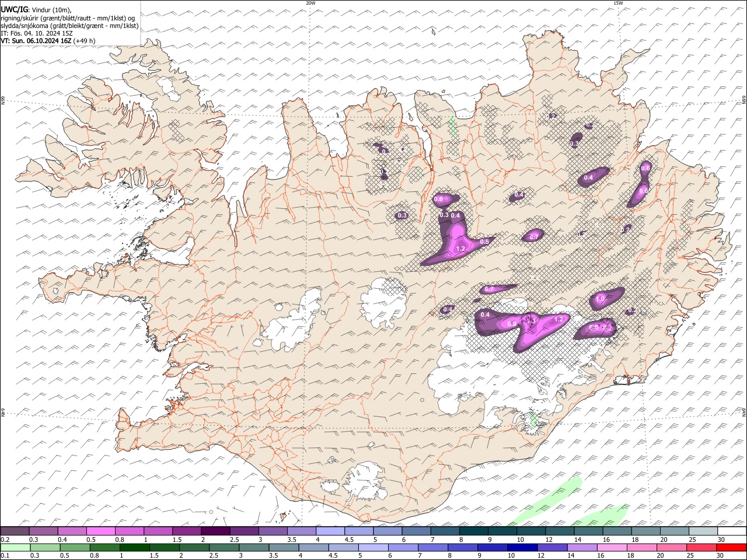The height and width of the screenshot is (560, 747).
Task: Pick the deep blue bottom-row swatch between 10 and 12
Action: point(522,547)
